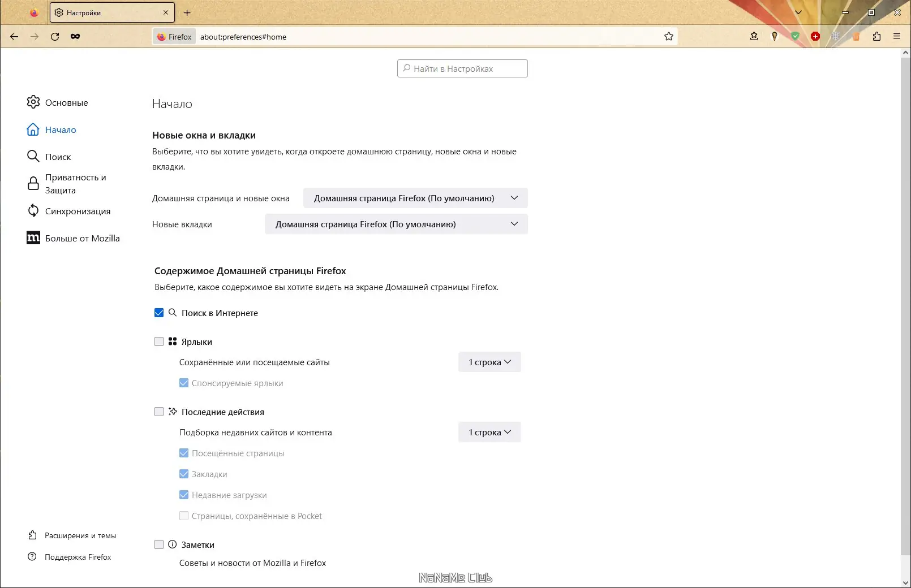Open Основные settings section

pyautogui.click(x=57, y=102)
